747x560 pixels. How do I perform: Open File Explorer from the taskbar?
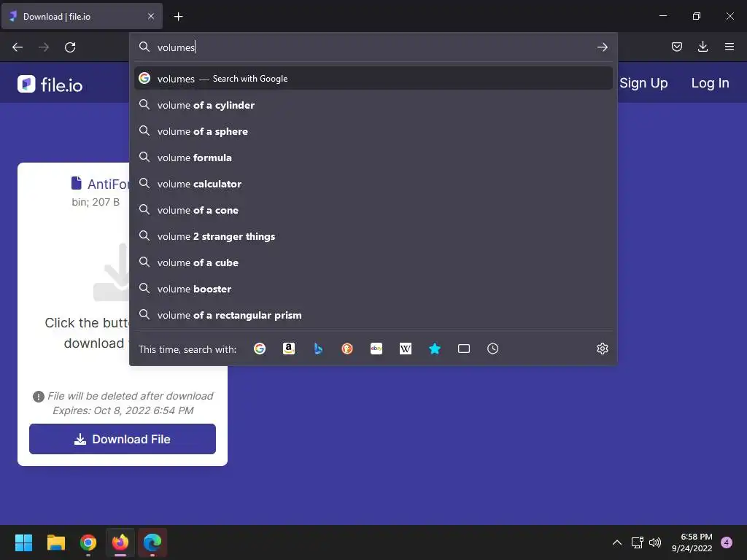(56, 542)
